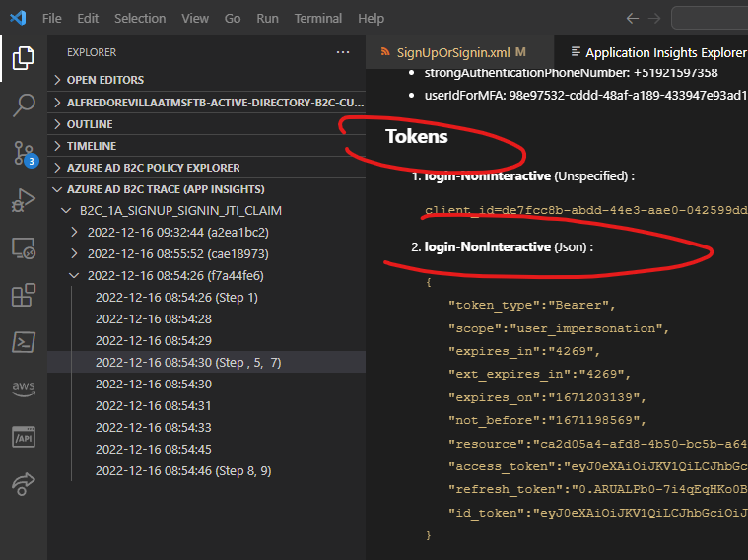Open the Search view icon

click(23, 105)
